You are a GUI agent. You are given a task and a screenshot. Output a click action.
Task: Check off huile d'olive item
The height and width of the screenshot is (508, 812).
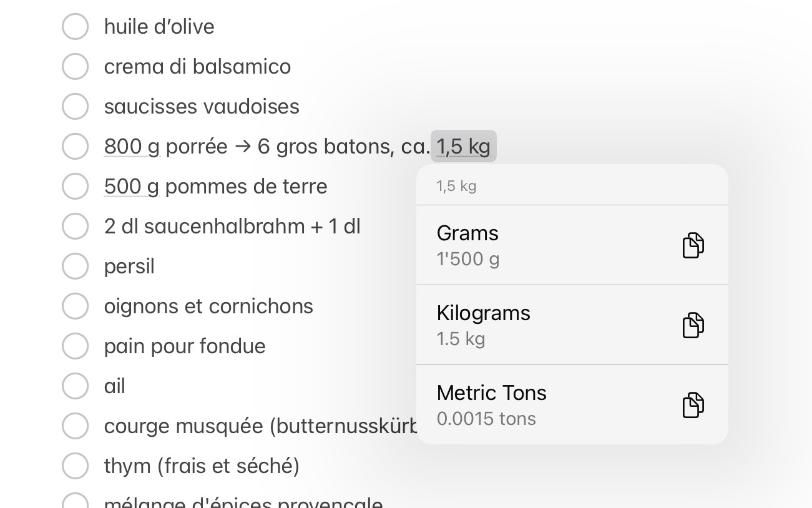(75, 27)
